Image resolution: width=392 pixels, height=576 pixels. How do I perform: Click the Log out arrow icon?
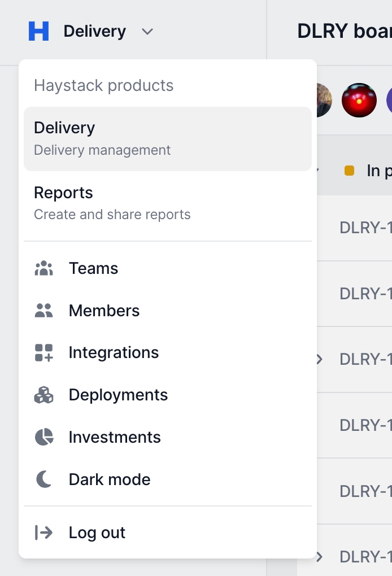pos(43,533)
